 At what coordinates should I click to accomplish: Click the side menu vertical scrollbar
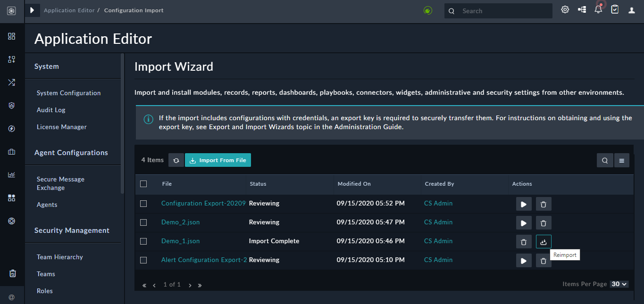pyautogui.click(x=122, y=123)
